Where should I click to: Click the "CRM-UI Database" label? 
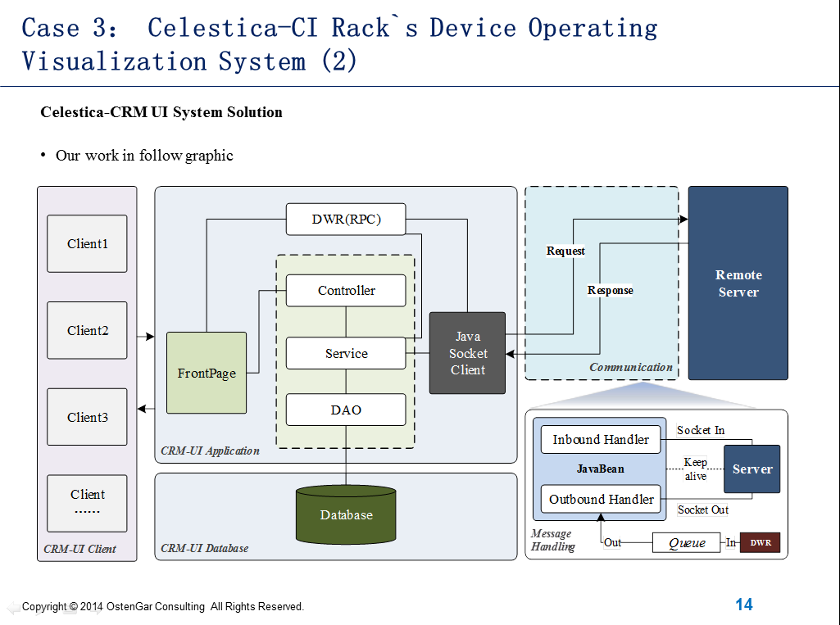[x=205, y=549]
